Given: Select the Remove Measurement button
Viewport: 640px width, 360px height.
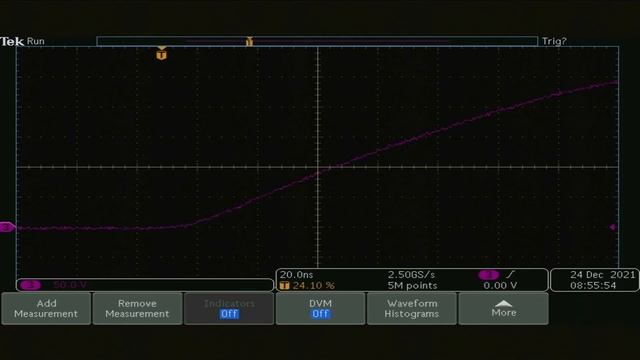Looking at the screenshot, I should coord(137,309).
